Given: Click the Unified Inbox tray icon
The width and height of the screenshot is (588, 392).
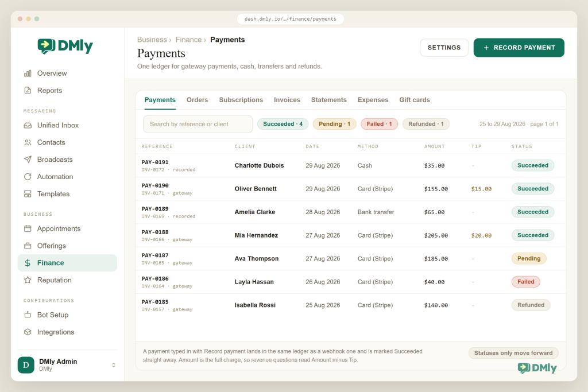Looking at the screenshot, I should point(28,125).
